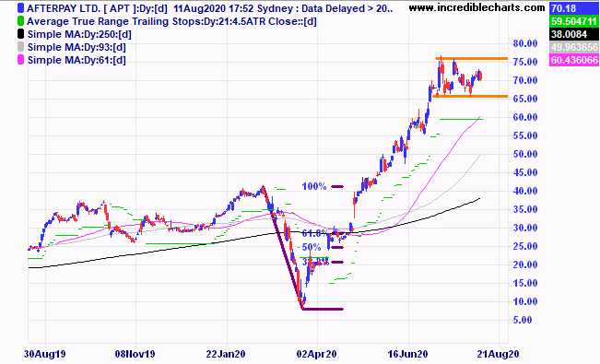Select the Simple MA:Dy:61 legend entry

click(x=76, y=60)
